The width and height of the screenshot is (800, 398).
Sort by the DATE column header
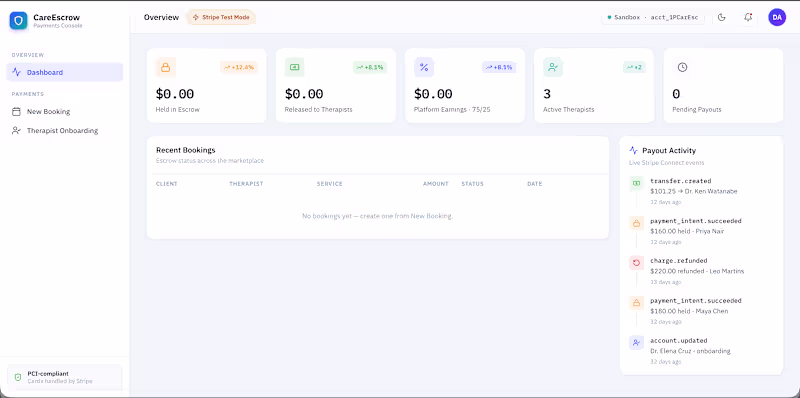(x=535, y=184)
